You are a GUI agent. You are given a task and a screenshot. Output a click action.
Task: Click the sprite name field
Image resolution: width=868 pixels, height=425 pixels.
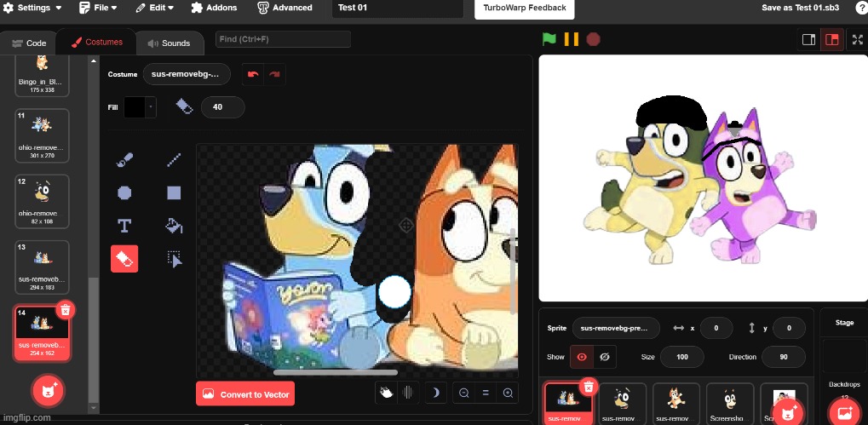pyautogui.click(x=616, y=328)
